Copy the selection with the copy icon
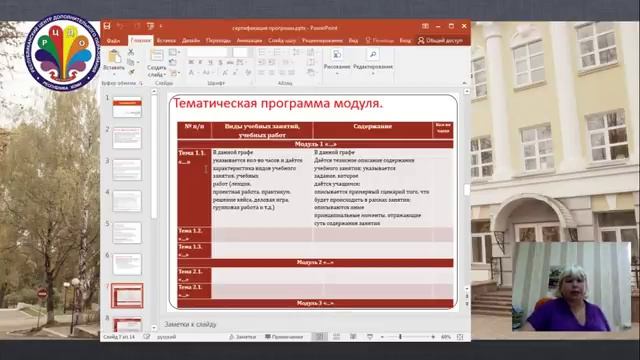This screenshot has width=640, height=360. 131,62
